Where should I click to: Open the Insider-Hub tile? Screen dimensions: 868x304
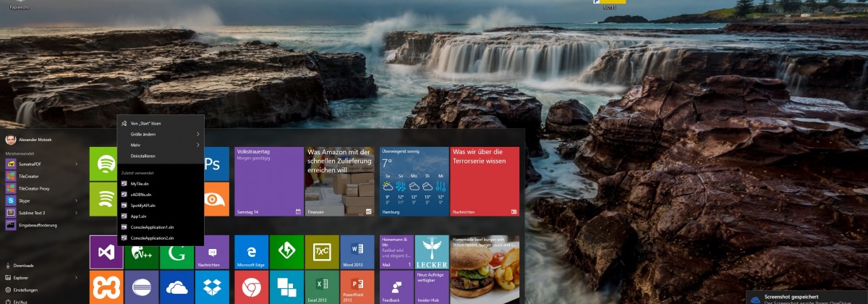[x=432, y=287]
